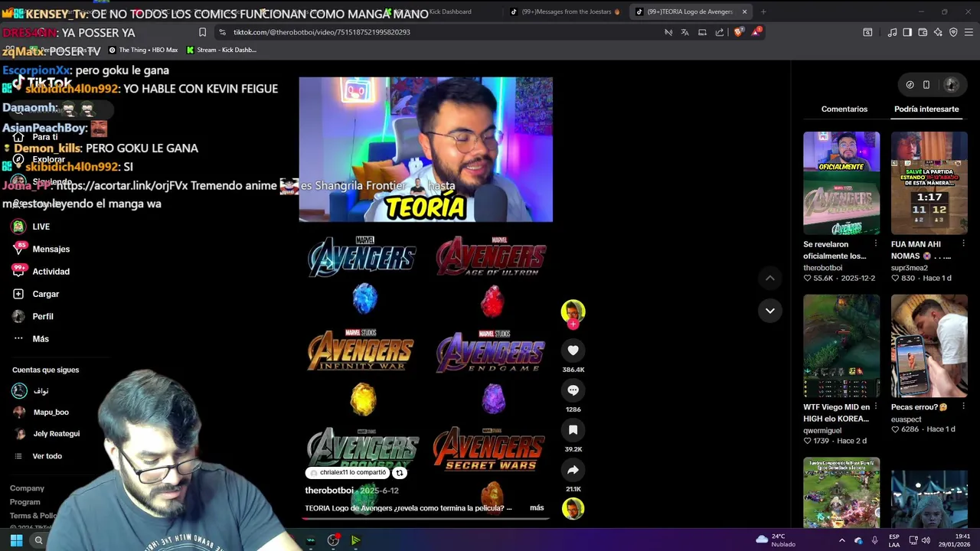The height and width of the screenshot is (551, 980).
Task: Toggle the browser sidebar panel icon
Action: pyautogui.click(x=907, y=32)
